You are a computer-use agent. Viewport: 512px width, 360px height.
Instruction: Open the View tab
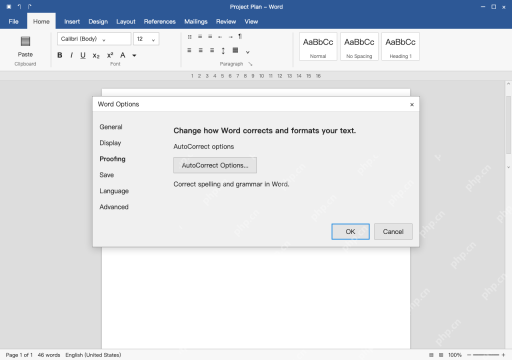(x=251, y=22)
